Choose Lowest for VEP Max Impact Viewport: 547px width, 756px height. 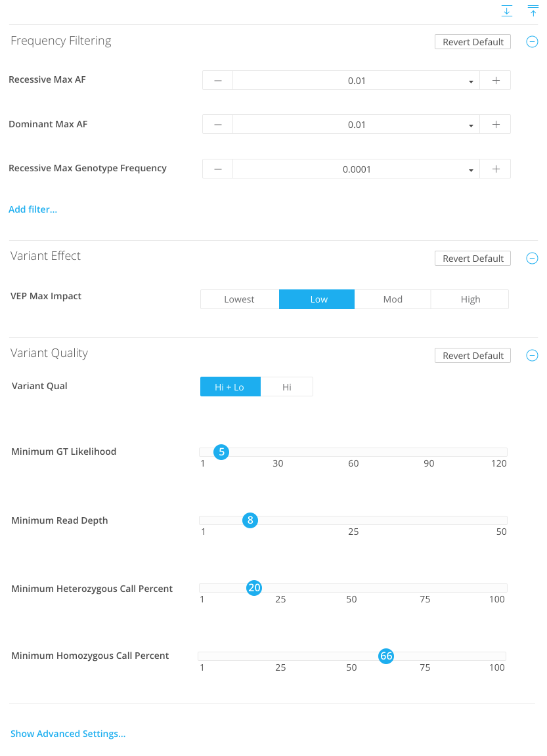tap(239, 299)
